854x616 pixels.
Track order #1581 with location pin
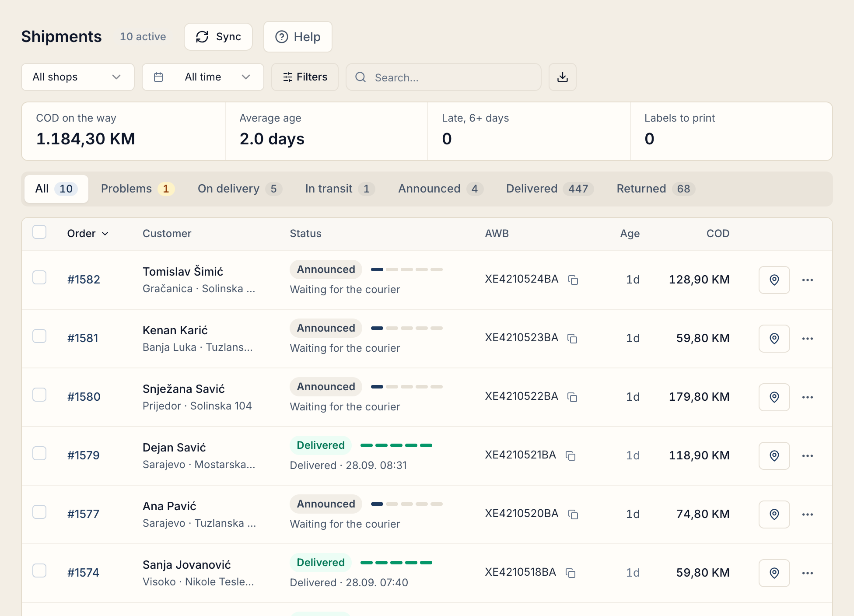click(774, 339)
